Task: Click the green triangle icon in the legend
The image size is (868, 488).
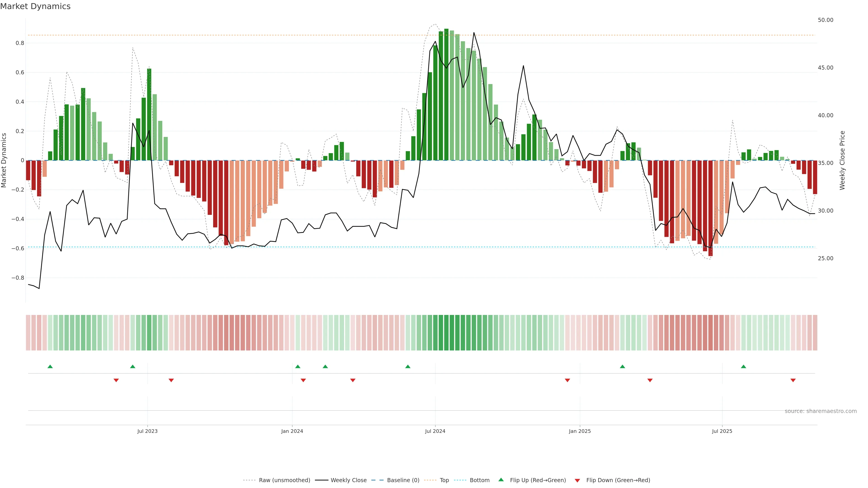Action: click(501, 480)
